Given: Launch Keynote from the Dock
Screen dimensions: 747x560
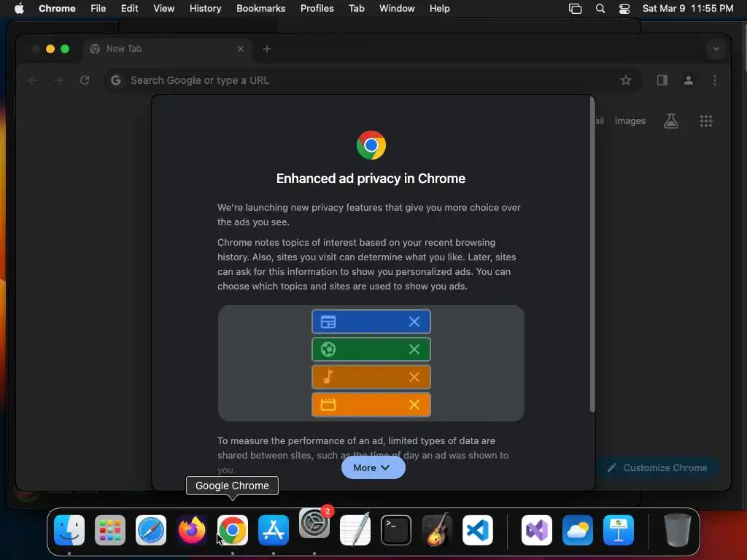Looking at the screenshot, I should [619, 530].
